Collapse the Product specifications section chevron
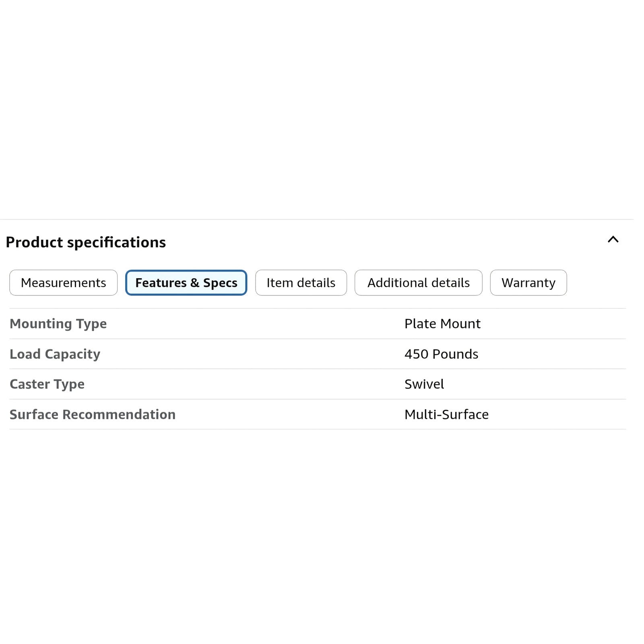 [x=613, y=239]
